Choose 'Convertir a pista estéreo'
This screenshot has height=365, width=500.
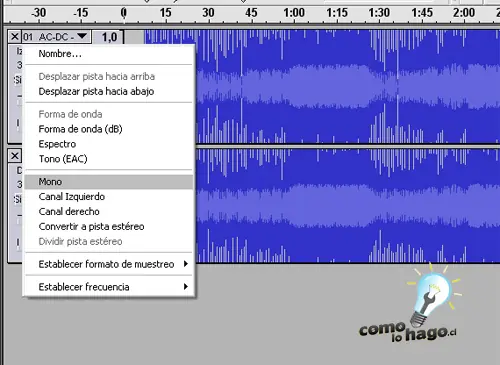109,227
